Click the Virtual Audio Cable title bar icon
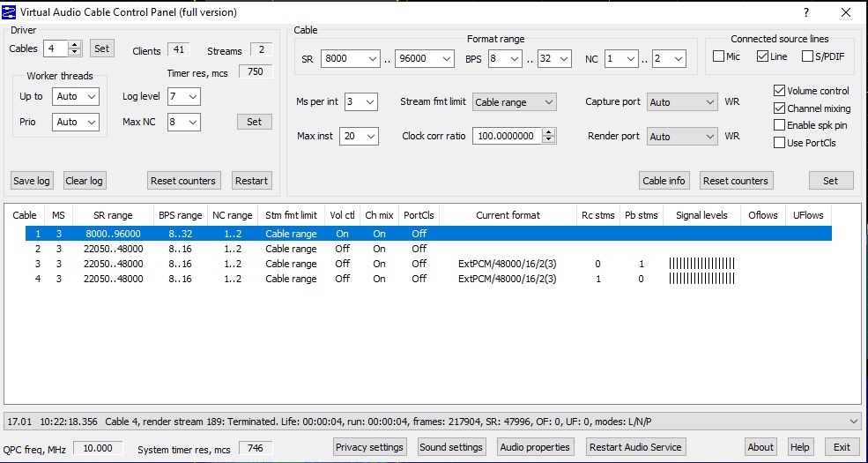 11,12
